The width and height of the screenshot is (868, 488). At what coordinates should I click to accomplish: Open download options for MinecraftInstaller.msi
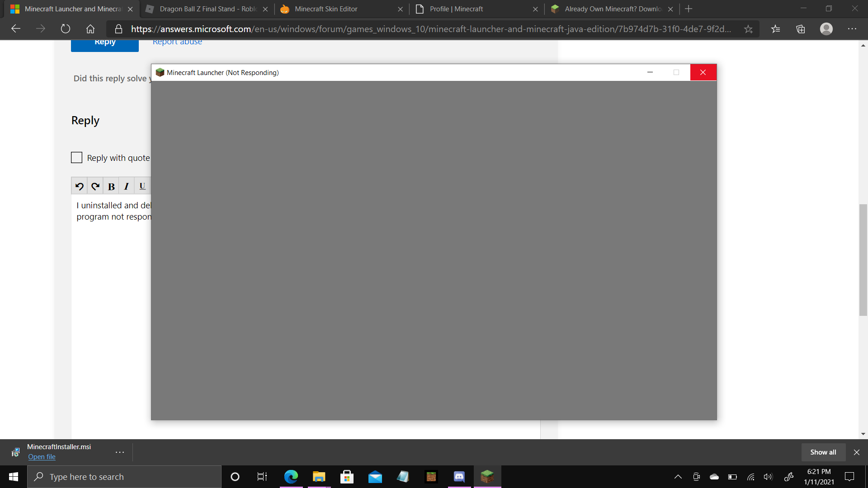(x=120, y=452)
